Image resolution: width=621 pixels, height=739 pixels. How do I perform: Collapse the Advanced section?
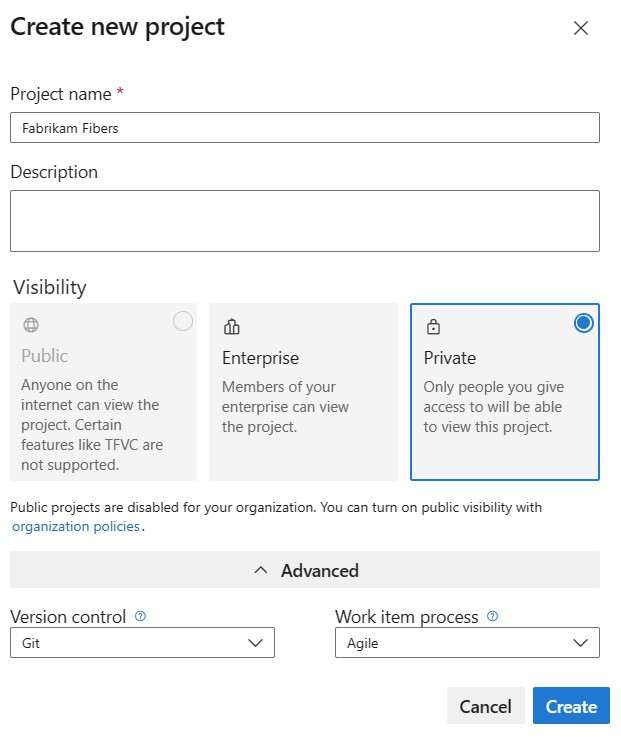(x=305, y=570)
